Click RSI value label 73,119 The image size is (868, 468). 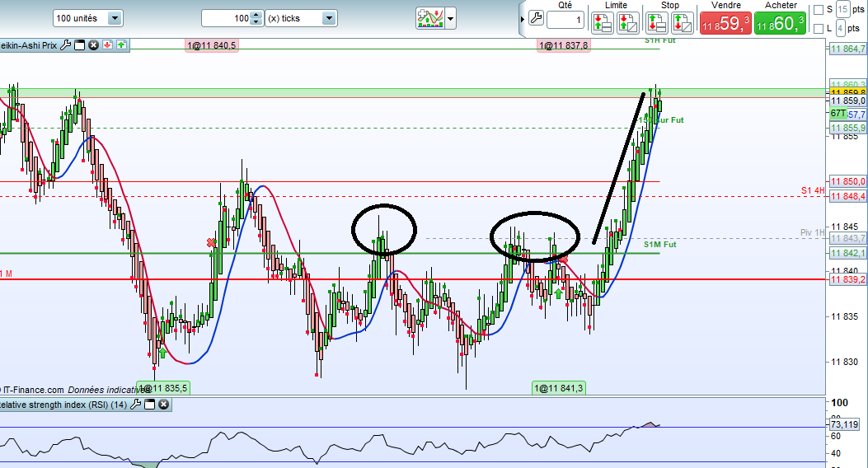click(845, 425)
